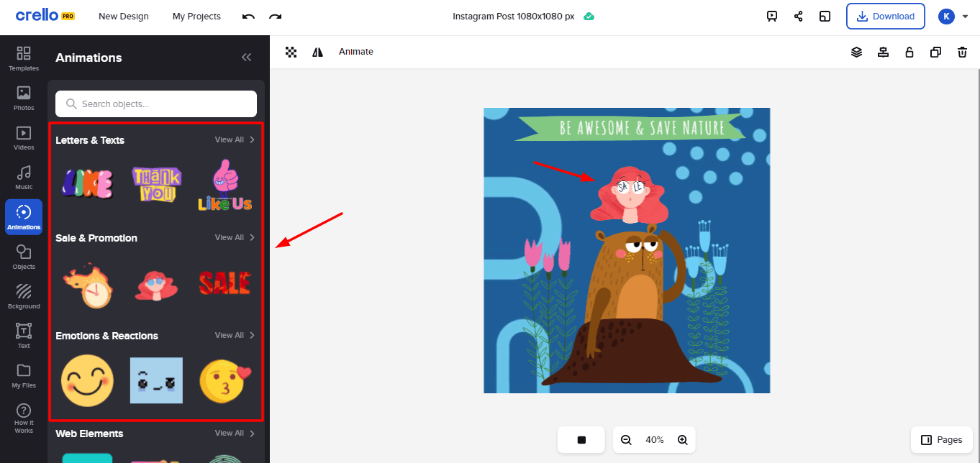Undo the last action
Image resolution: width=980 pixels, height=463 pixels.
[248, 16]
